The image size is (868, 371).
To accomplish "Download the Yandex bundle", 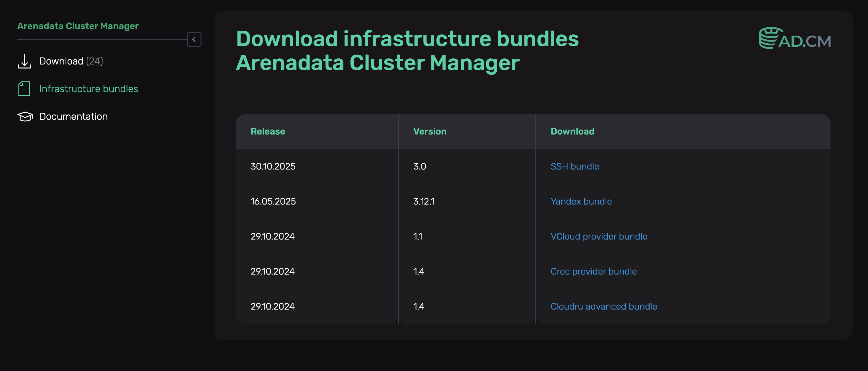I will pos(581,201).
